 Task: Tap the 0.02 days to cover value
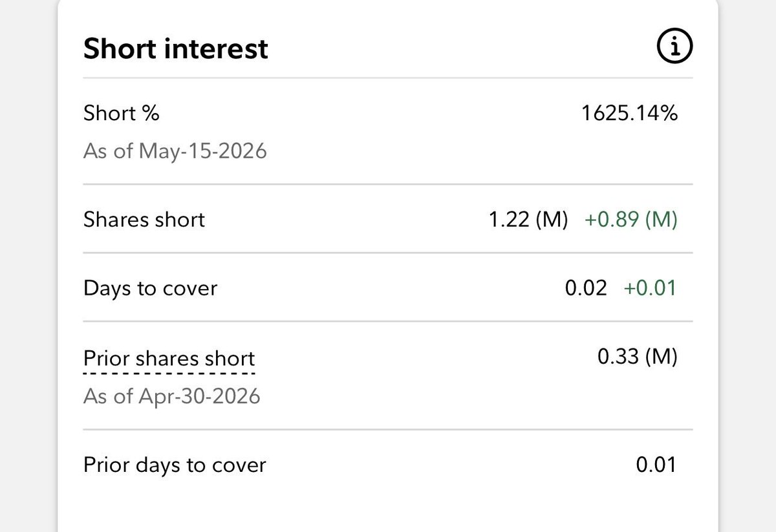586,288
